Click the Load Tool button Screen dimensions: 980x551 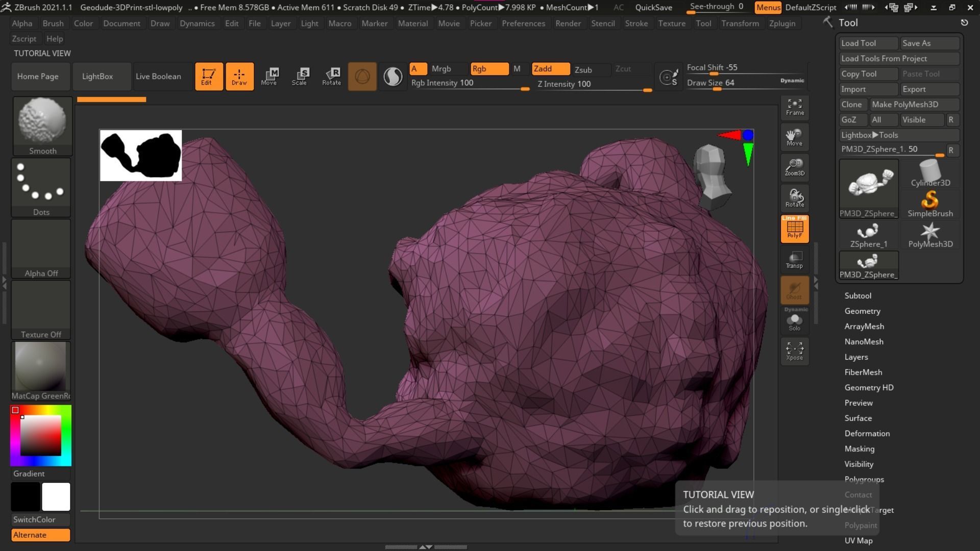(868, 43)
